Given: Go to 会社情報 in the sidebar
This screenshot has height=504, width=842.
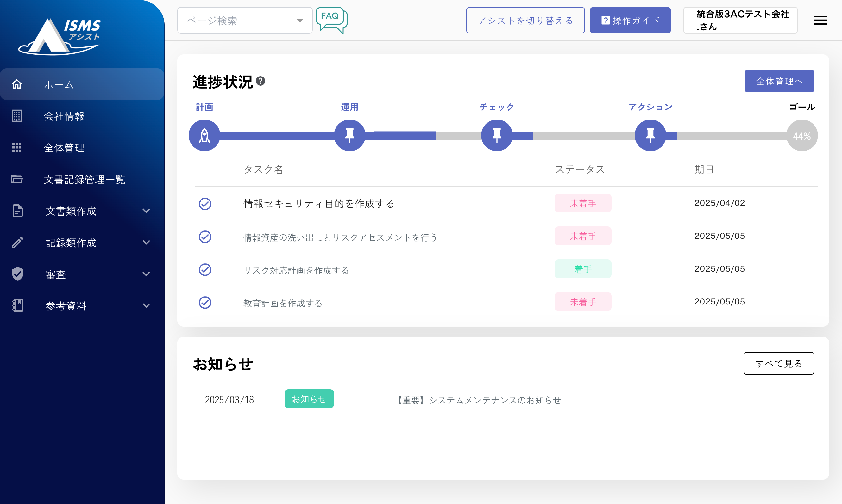Looking at the screenshot, I should (64, 116).
